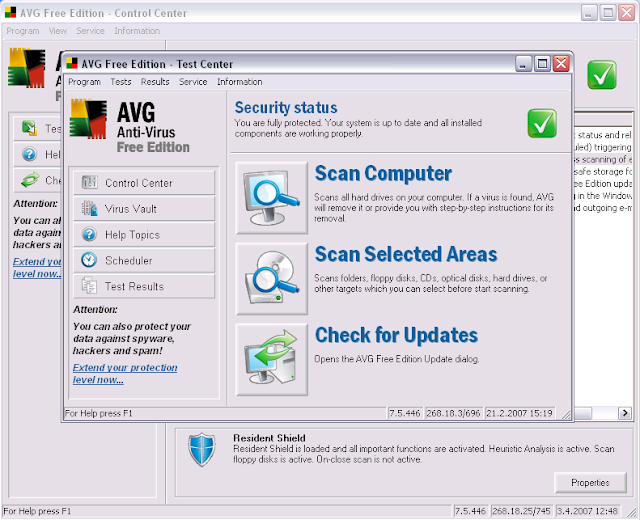Screen dimensions: 640x520
Task: Open the Tests menu
Action: point(121,82)
